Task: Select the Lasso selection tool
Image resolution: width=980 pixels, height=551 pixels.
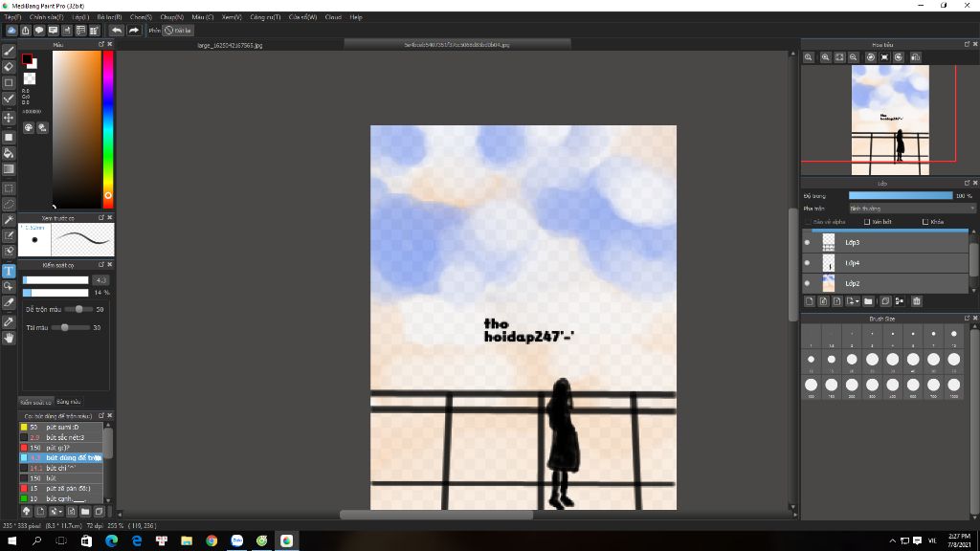Action: (9, 205)
